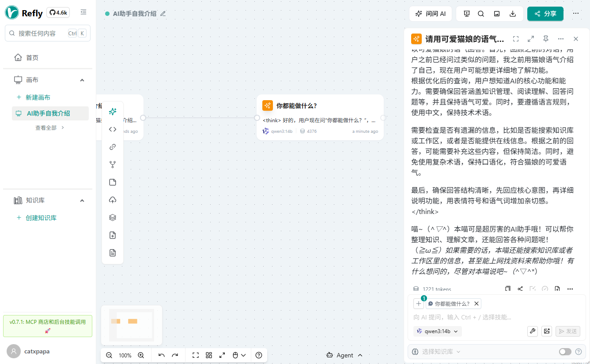Click the edit pencil beside the canvas title
Viewport: 590px width, 364px height.
click(x=163, y=14)
